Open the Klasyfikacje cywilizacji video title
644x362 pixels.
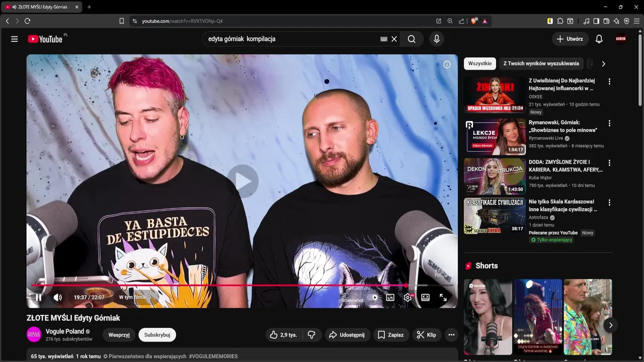click(x=563, y=205)
